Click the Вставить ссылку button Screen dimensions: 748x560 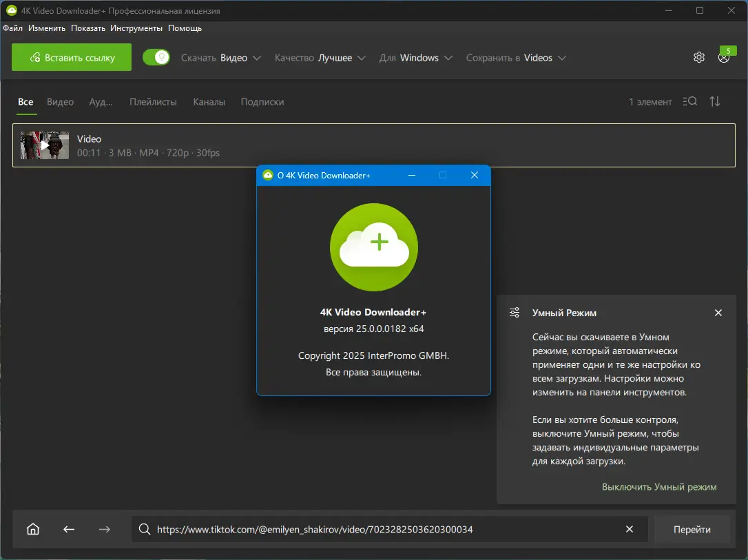tap(72, 57)
